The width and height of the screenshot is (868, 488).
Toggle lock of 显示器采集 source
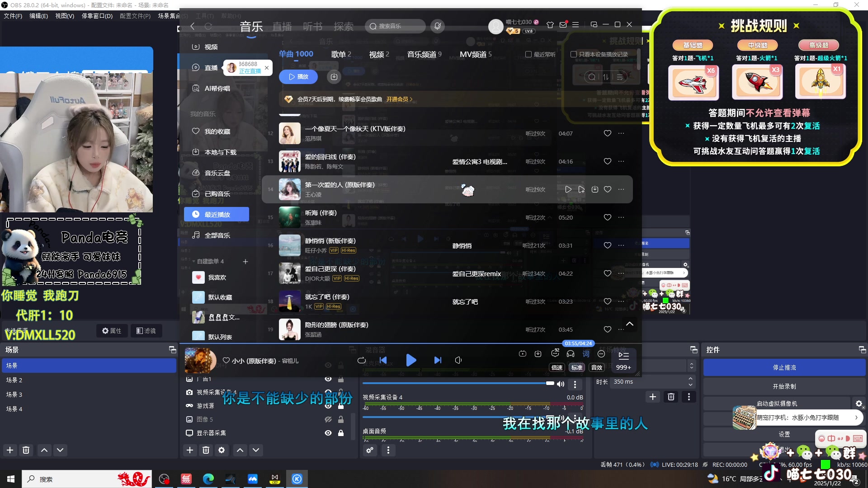coord(341,433)
